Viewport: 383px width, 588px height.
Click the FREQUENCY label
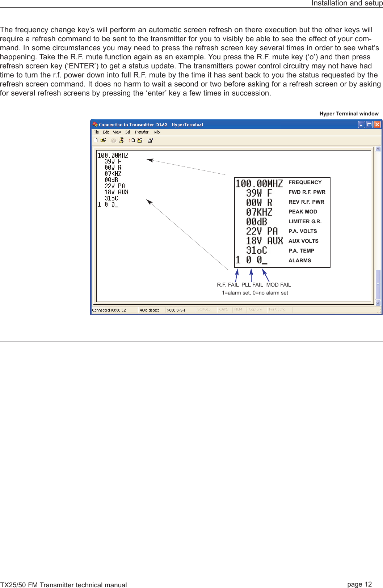pyautogui.click(x=305, y=182)
